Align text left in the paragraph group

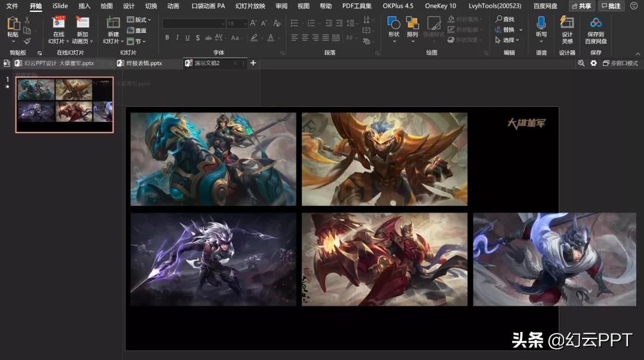click(295, 38)
